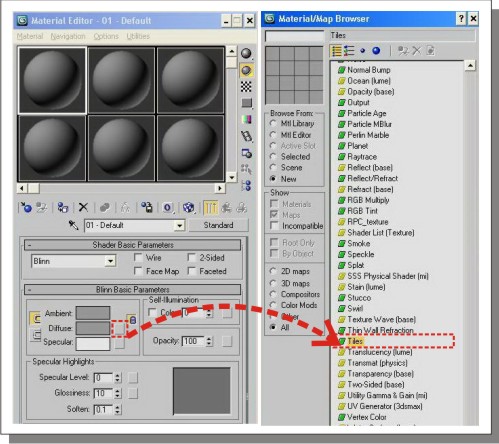Click the Specular Level spinner arrows
Viewport: 499px width, 444px height.
[117, 378]
